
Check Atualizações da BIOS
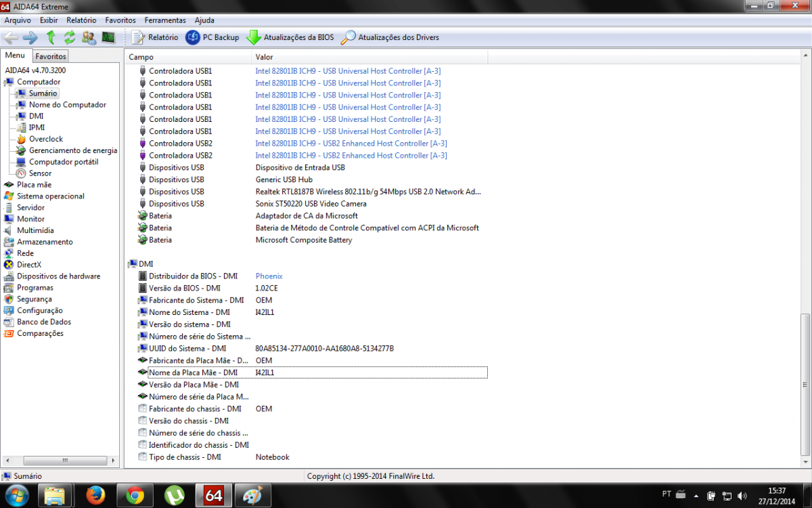[x=290, y=37]
